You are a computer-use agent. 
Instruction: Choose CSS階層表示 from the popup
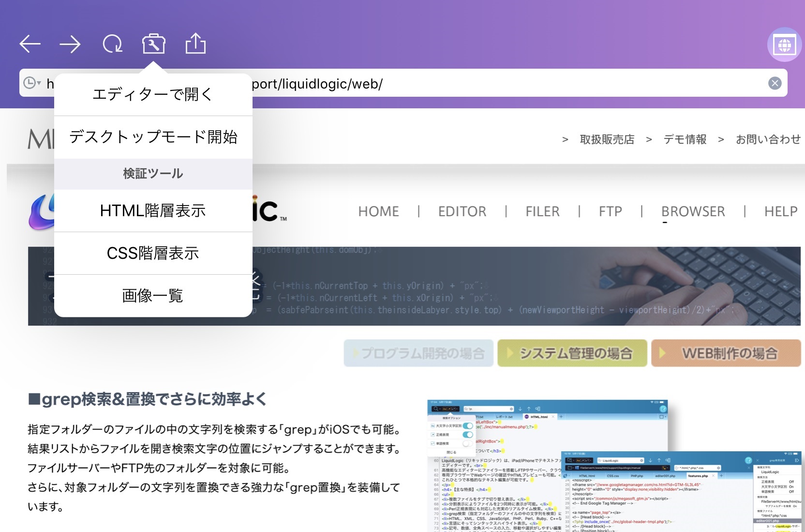point(153,253)
